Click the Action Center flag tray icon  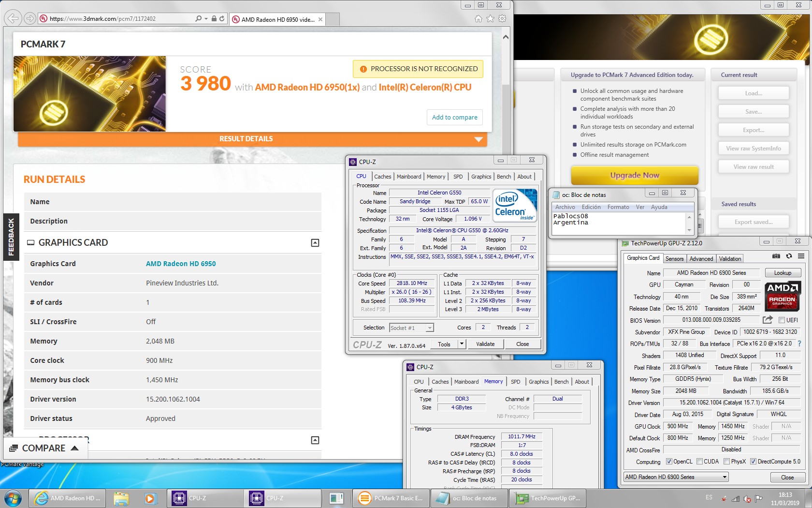pos(759,499)
